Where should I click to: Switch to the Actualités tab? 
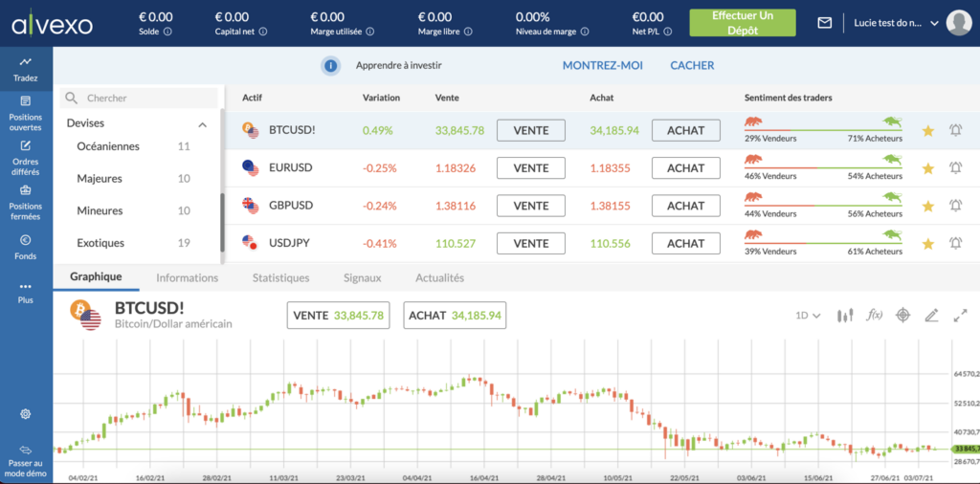tap(439, 278)
